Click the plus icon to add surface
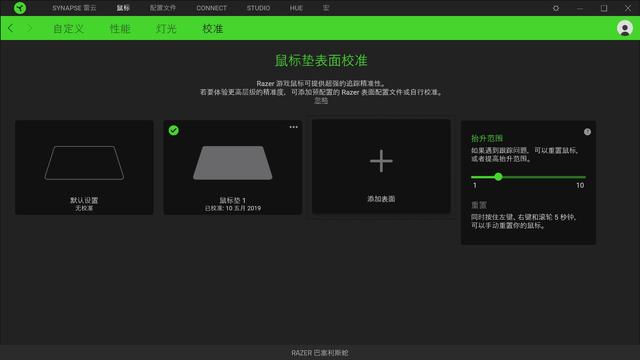 [x=381, y=161]
